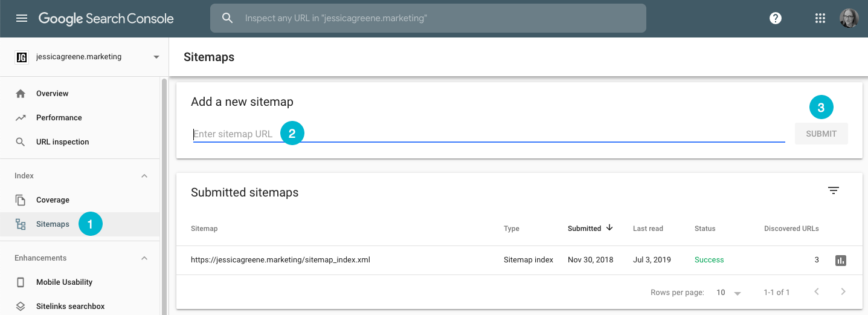Open the Google apps grid
Image resolution: width=868 pixels, height=315 pixels.
tap(820, 18)
